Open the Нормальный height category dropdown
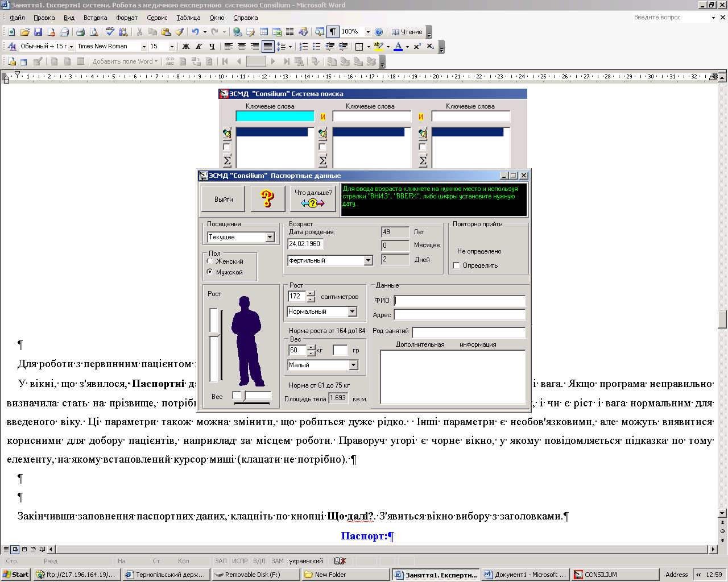 coord(352,311)
